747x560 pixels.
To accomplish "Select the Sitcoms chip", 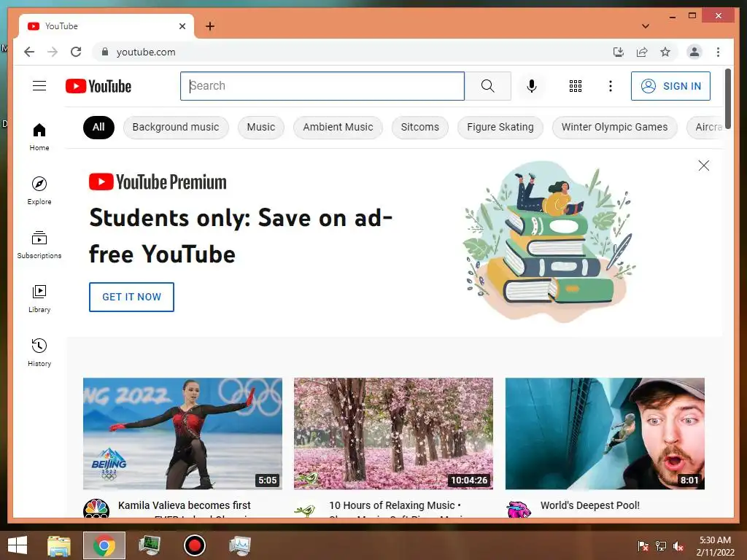I will coord(419,127).
